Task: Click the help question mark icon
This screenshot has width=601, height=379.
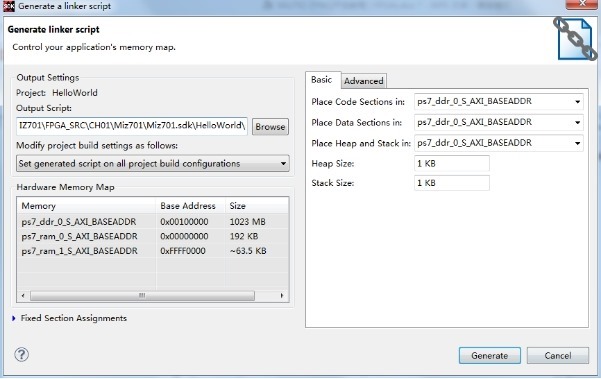Action: 21,354
